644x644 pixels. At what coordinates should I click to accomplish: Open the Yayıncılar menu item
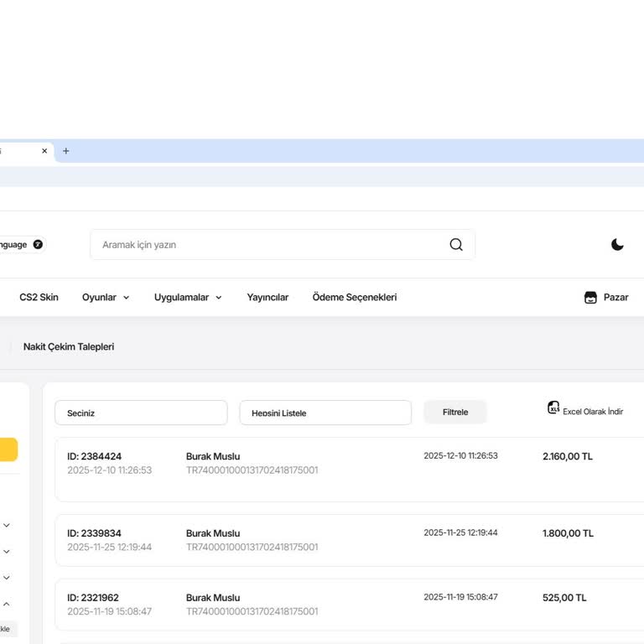point(267,298)
